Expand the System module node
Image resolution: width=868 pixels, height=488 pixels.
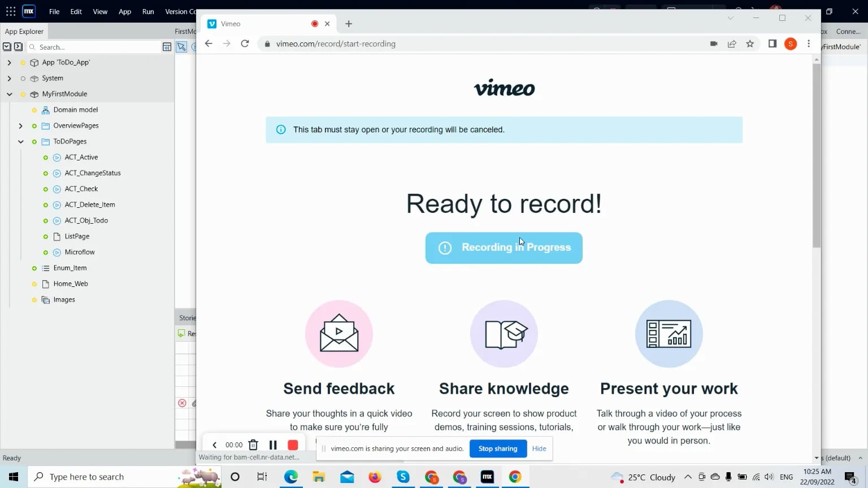(9, 79)
